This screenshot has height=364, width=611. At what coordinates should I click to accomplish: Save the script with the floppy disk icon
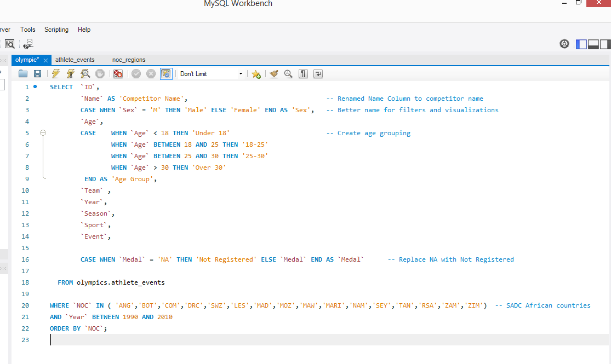[x=37, y=74]
